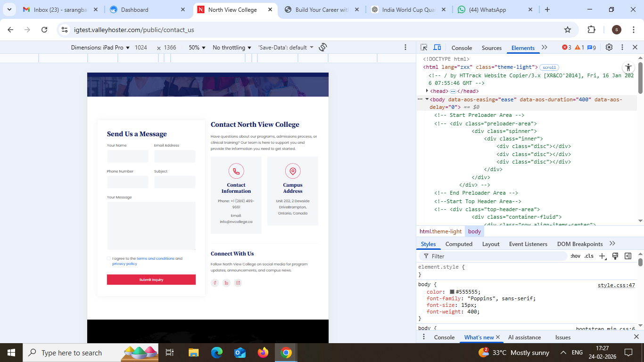The width and height of the screenshot is (644, 362).
Task: Switch to Layout tab
Action: tap(491, 244)
